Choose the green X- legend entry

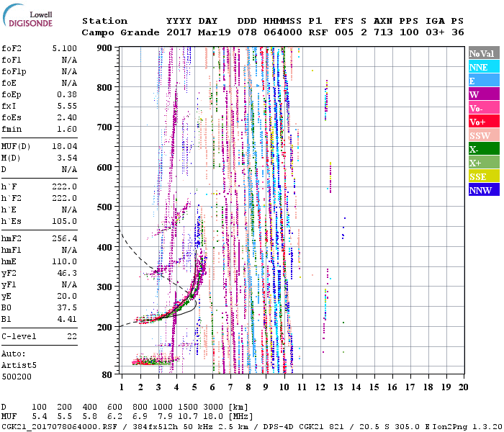(x=483, y=149)
